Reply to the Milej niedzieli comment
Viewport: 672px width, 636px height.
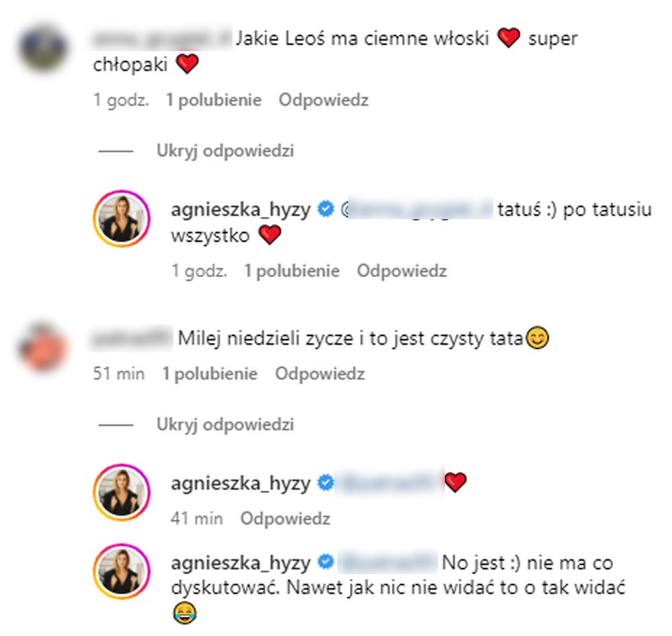point(320,374)
